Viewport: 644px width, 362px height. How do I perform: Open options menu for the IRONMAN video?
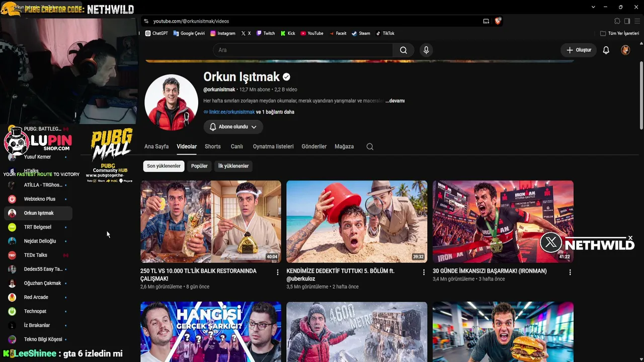tap(570, 272)
